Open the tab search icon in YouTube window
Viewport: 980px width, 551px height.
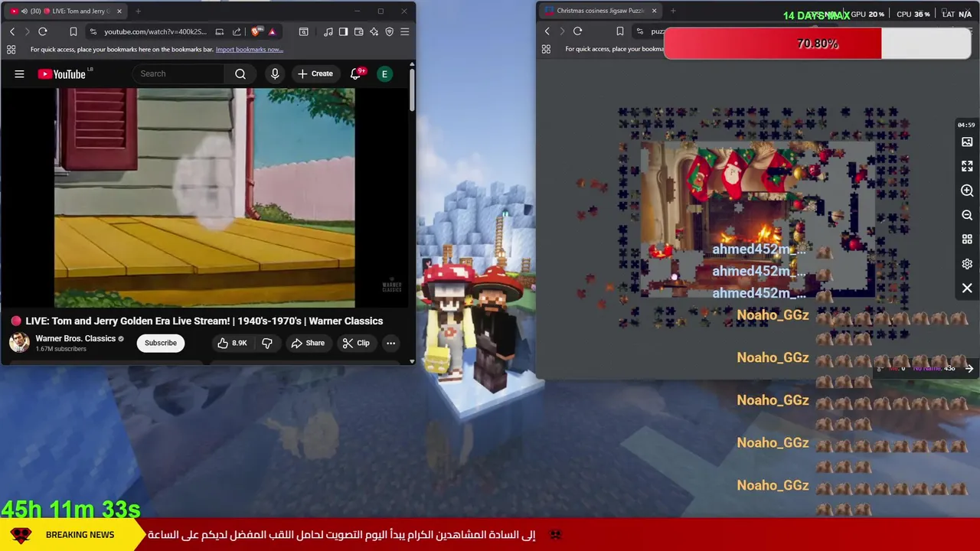click(x=304, y=31)
